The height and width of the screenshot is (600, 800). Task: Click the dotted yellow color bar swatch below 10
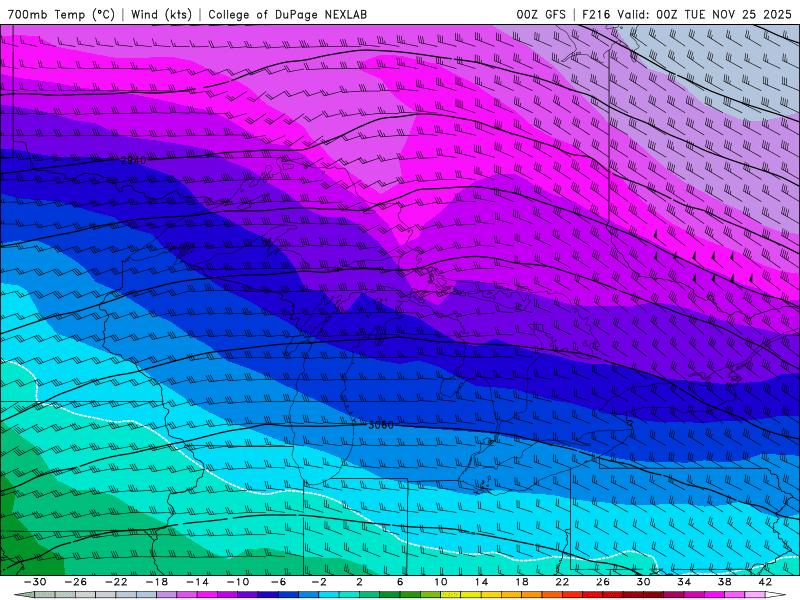click(451, 594)
